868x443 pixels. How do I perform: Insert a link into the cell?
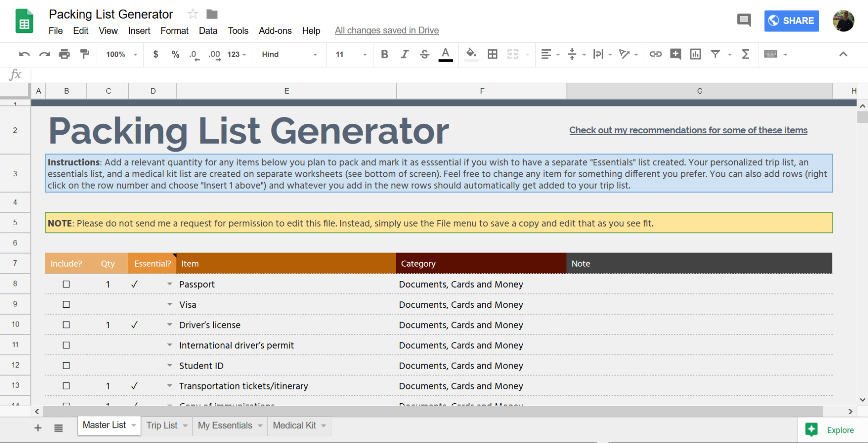[656, 54]
